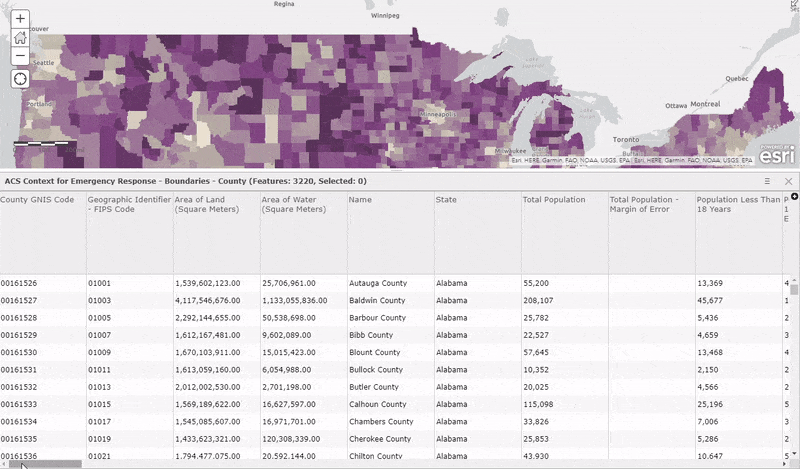
Task: Open the Esri logo link
Action: [x=777, y=155]
